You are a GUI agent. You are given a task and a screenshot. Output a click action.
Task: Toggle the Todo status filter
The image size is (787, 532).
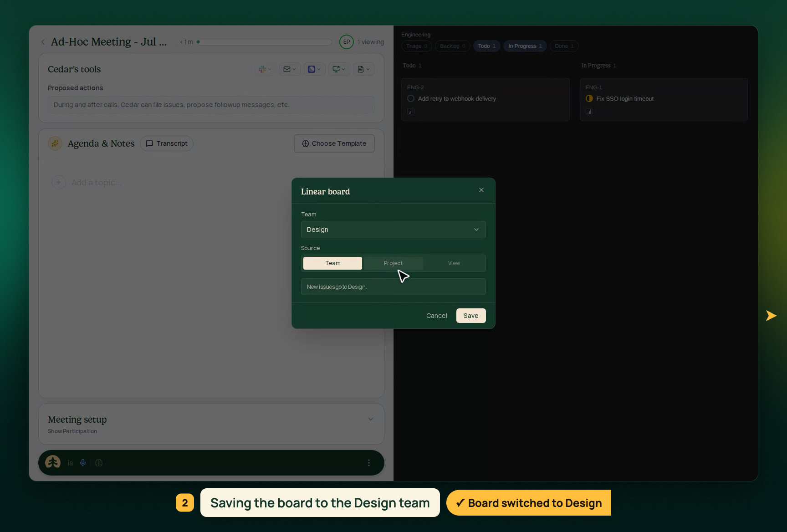click(x=487, y=46)
